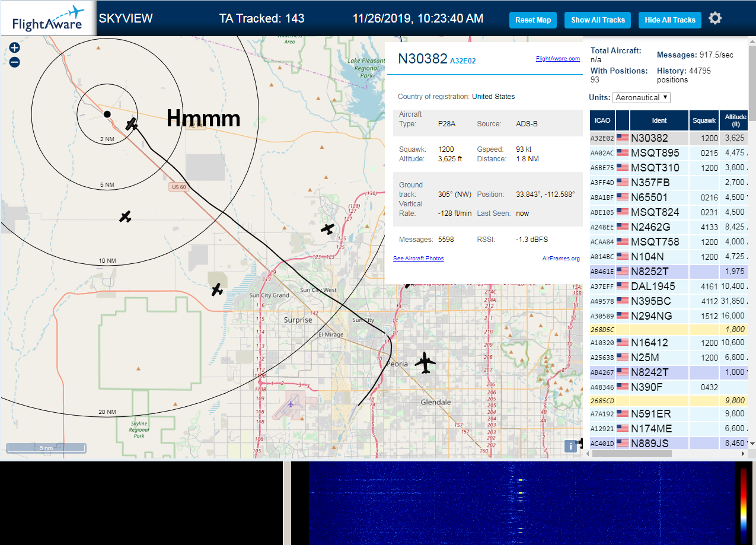Select the N395BC aircraft row

point(669,301)
